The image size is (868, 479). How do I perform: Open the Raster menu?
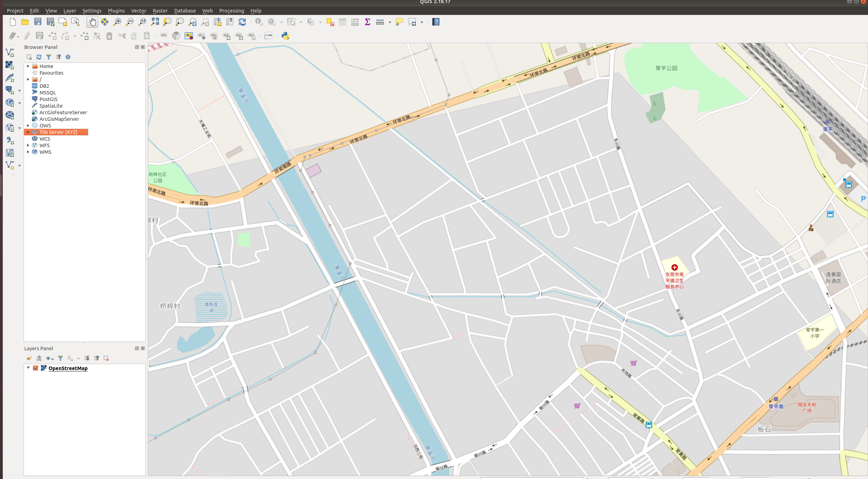click(160, 11)
